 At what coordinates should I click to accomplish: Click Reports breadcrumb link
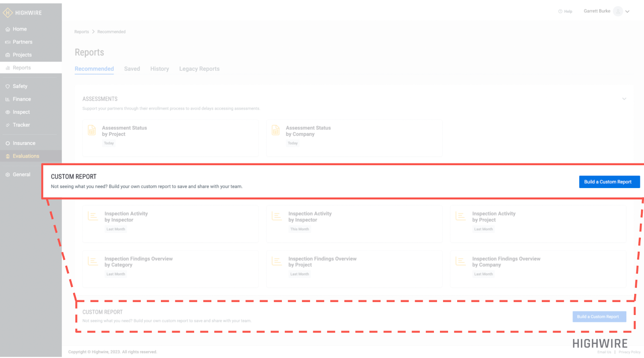pyautogui.click(x=82, y=32)
